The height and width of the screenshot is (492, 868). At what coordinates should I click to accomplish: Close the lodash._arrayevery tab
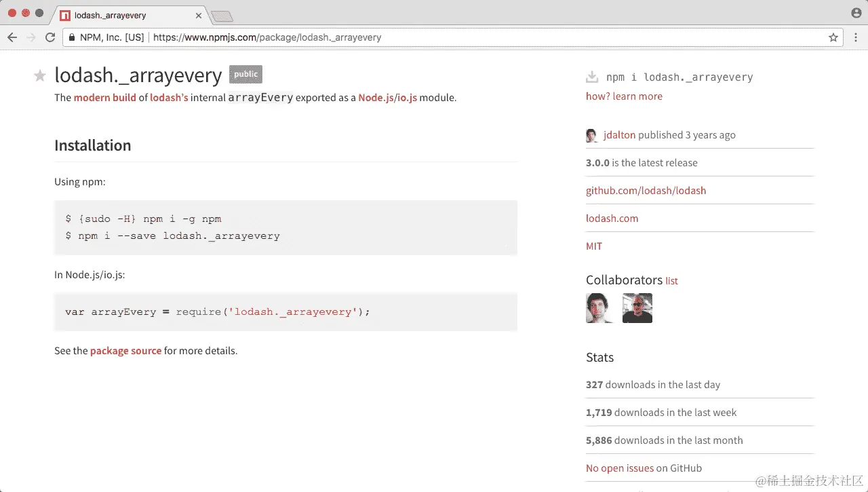(x=198, y=15)
